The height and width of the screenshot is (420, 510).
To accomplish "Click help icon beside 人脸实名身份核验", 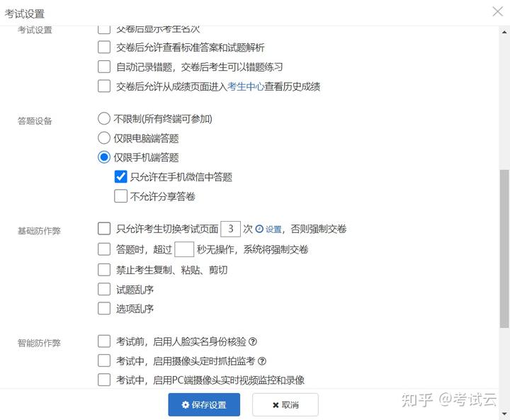I will pyautogui.click(x=253, y=341).
